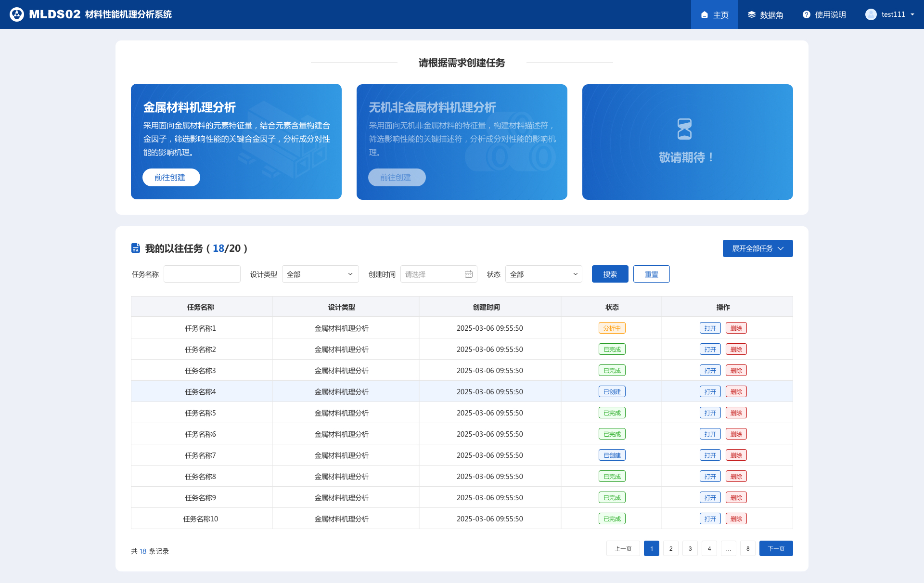Click the test111 user avatar

coord(871,14)
